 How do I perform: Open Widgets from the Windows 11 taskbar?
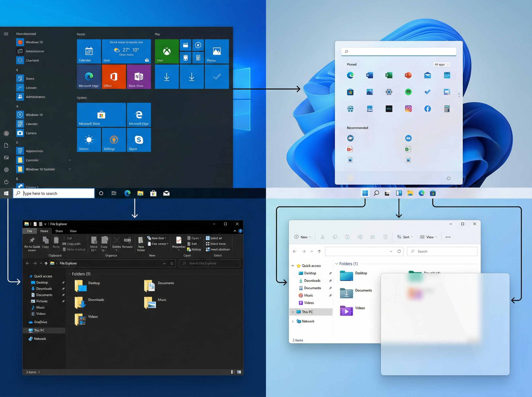(399, 193)
